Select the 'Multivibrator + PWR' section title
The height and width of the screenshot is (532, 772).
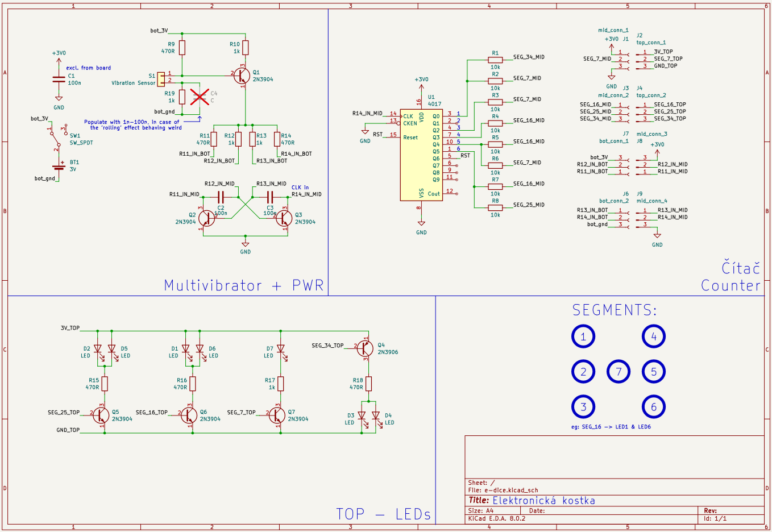coord(244,285)
